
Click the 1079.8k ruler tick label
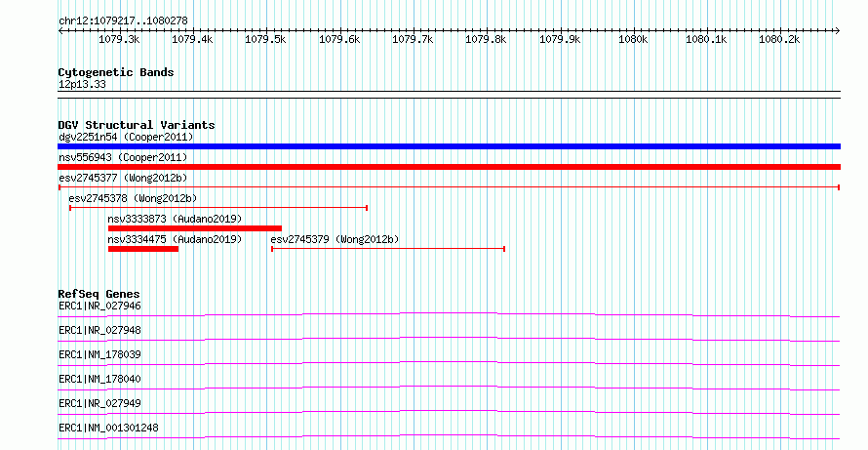[x=486, y=40]
